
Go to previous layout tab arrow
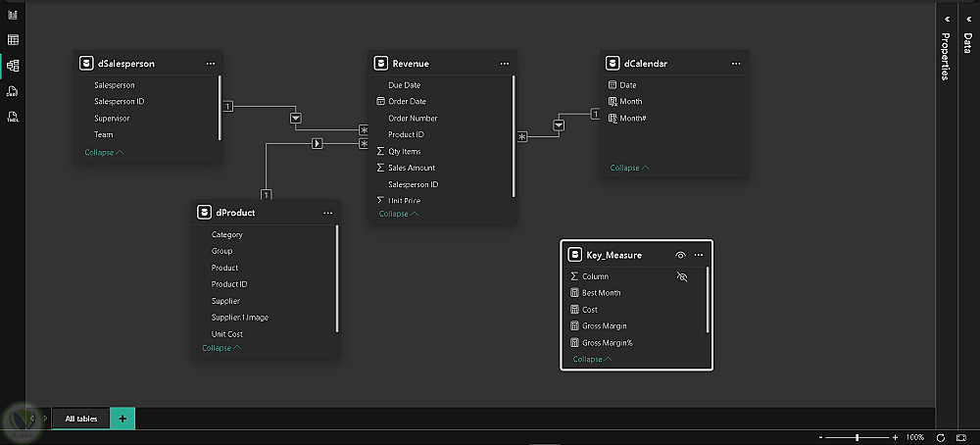(x=32, y=419)
